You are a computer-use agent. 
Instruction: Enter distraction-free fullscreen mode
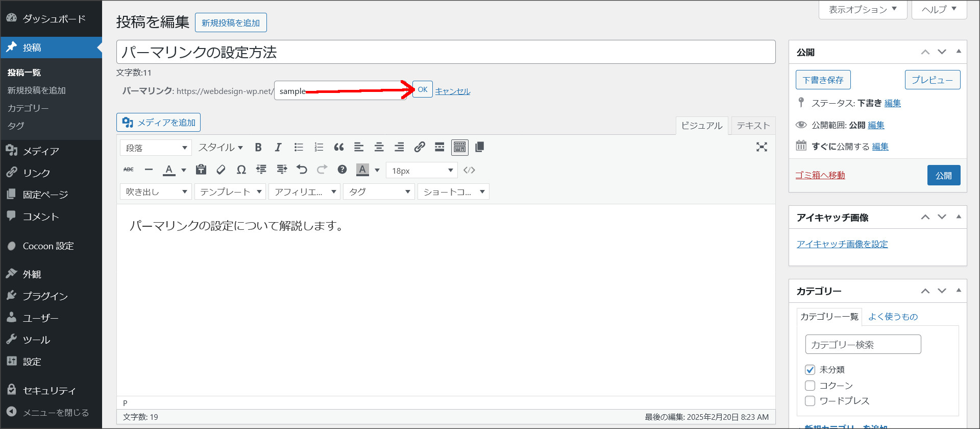point(762,148)
